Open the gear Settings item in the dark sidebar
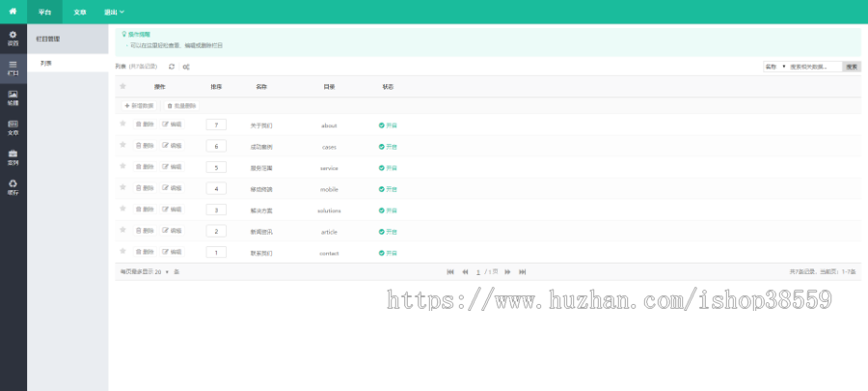 click(x=14, y=39)
